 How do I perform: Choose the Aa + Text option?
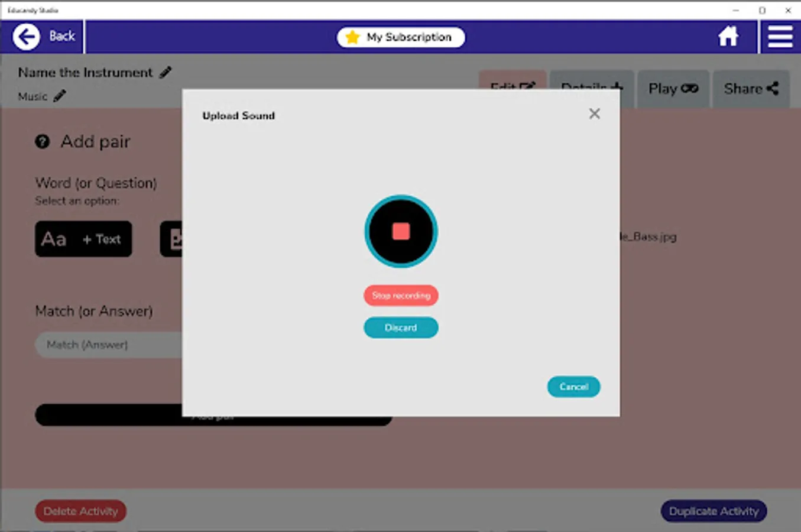(83, 239)
